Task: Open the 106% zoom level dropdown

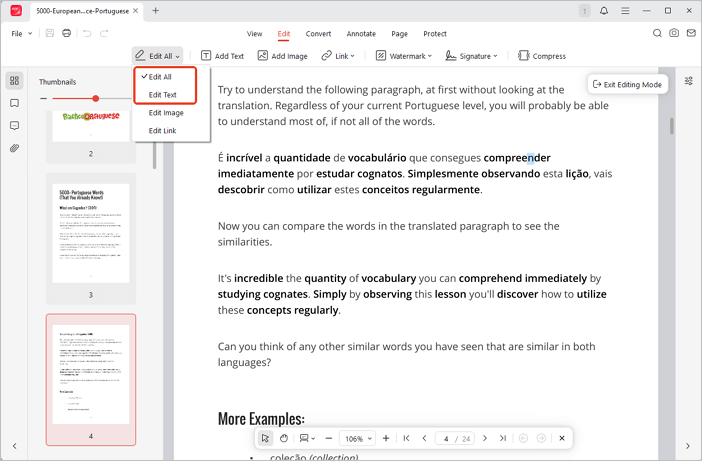Action: point(357,438)
